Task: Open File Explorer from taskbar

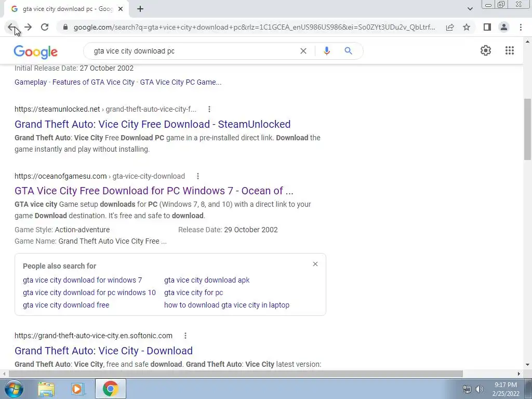Action: tap(46, 389)
